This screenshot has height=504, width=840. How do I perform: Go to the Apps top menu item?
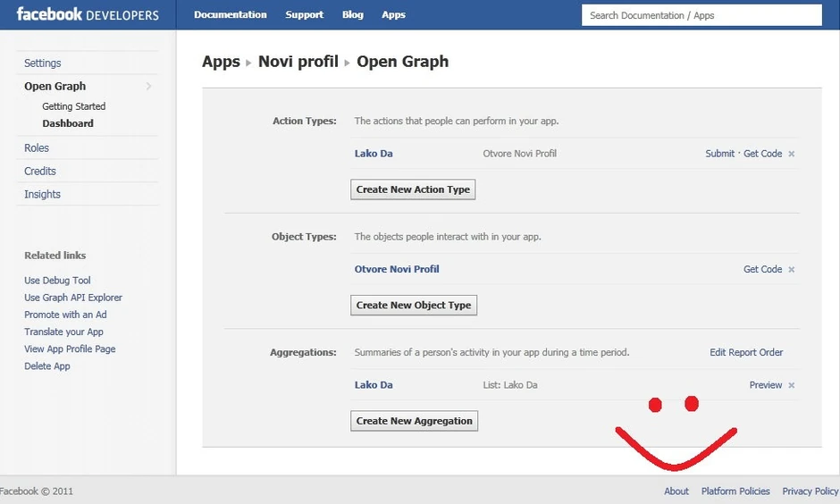(393, 14)
